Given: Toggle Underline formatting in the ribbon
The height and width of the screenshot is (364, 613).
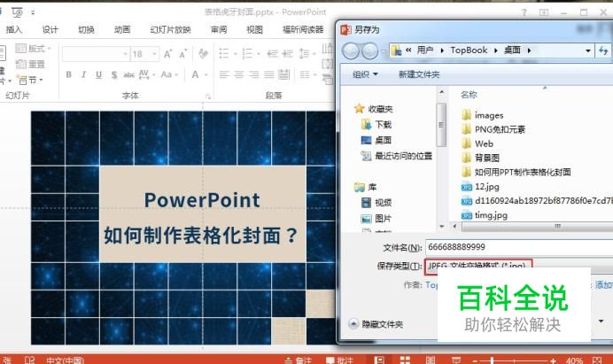Looking at the screenshot, I should point(98,74).
